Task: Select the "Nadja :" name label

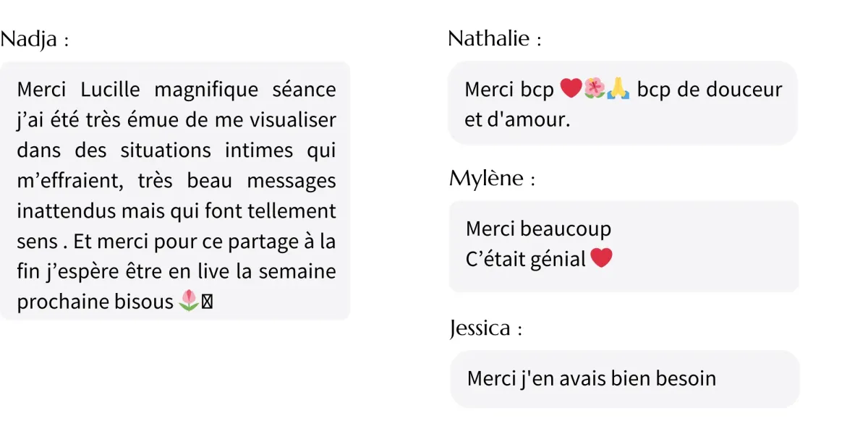Action: click(x=35, y=40)
